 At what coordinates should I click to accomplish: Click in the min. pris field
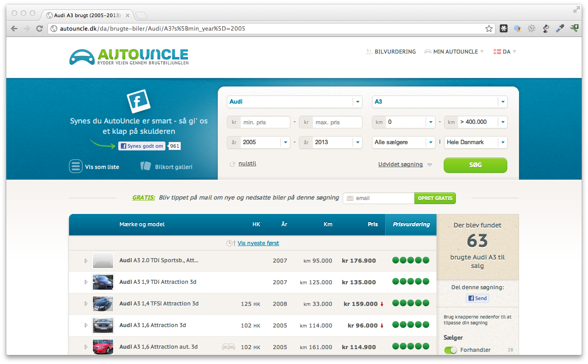pos(258,122)
